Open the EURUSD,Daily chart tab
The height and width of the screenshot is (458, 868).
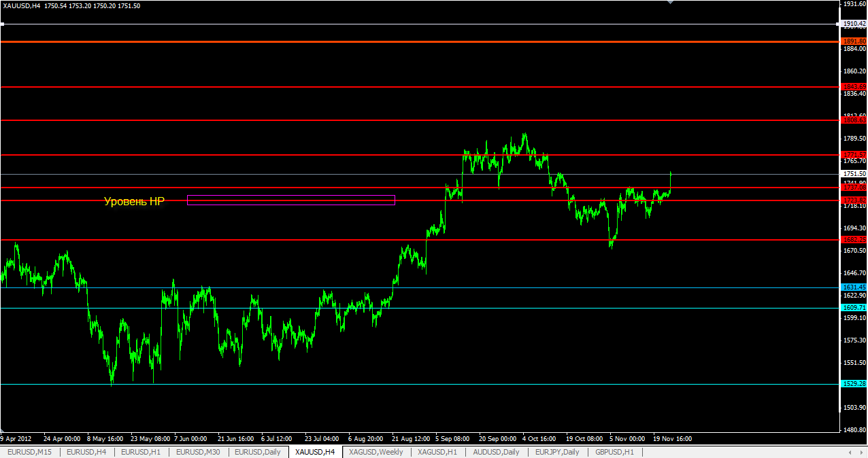coord(257,452)
